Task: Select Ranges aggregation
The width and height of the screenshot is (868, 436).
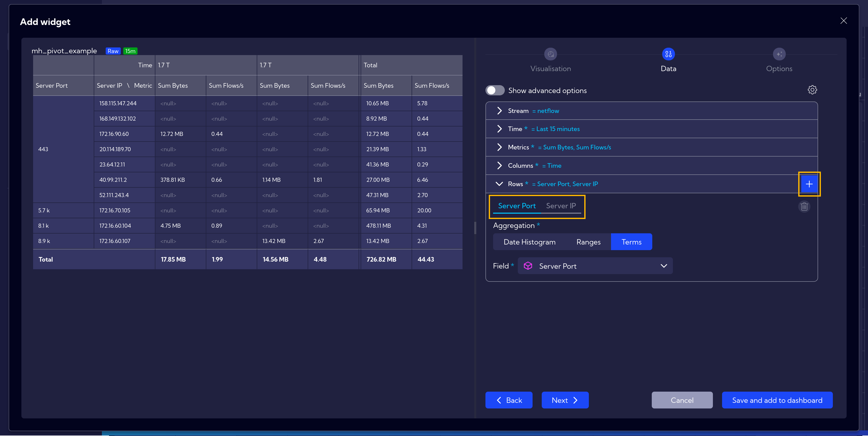Action: pos(588,242)
